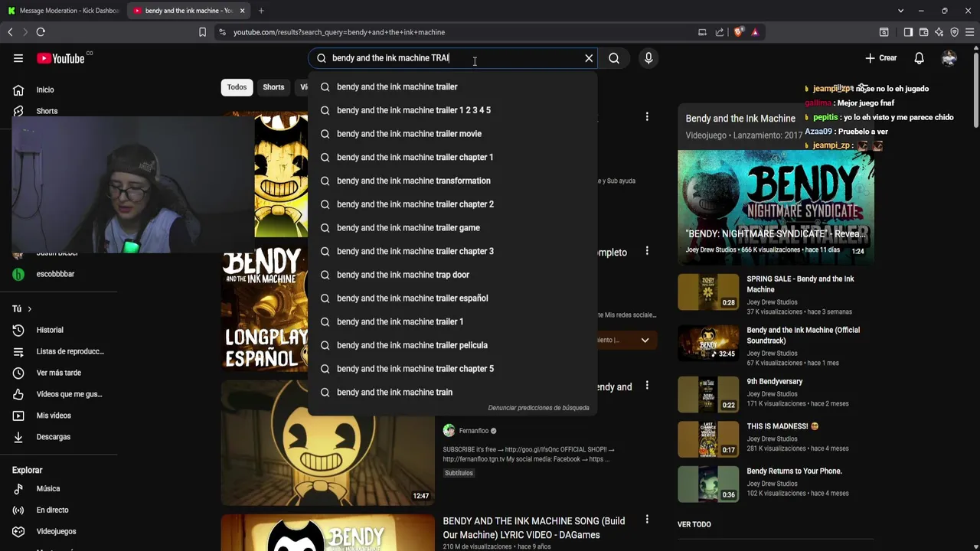Open Música under Explorar
The image size is (980, 551).
pyautogui.click(x=47, y=488)
